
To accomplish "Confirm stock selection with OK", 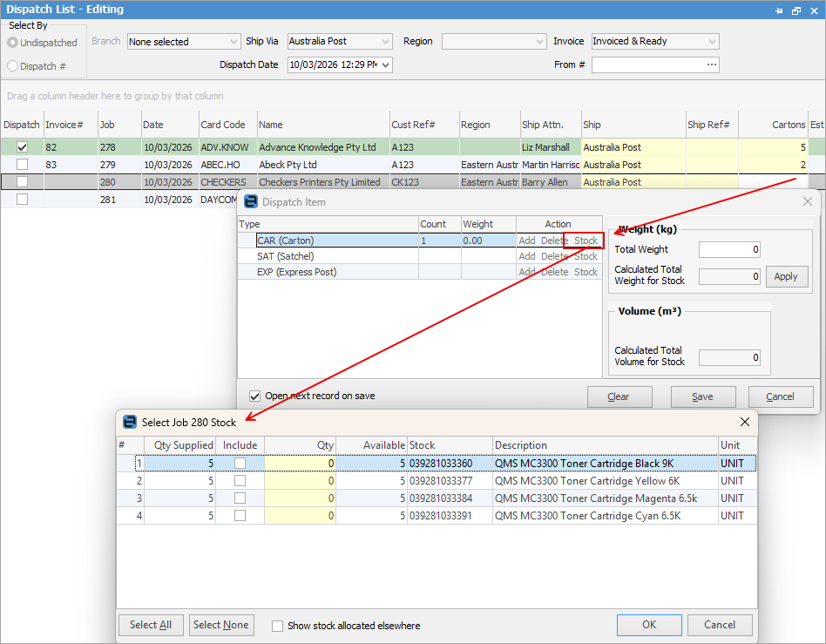I will pyautogui.click(x=649, y=625).
